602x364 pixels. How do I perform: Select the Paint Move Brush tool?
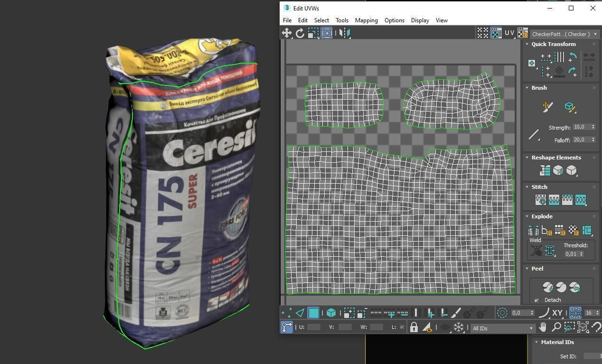coord(547,107)
